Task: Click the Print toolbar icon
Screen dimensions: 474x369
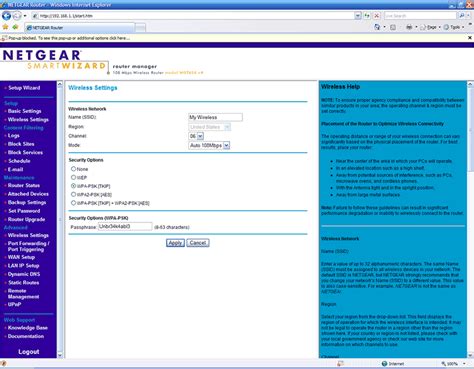Action: click(x=409, y=27)
